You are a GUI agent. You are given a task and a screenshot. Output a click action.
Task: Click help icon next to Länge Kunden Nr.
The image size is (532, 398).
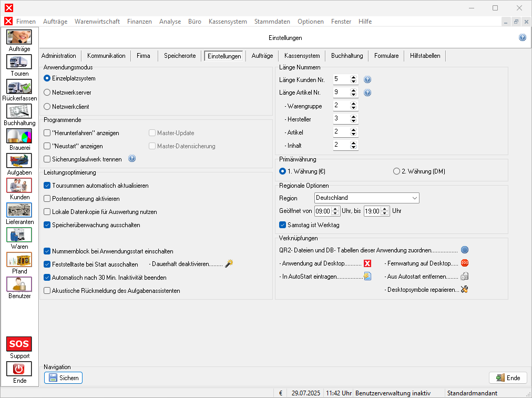click(x=367, y=80)
